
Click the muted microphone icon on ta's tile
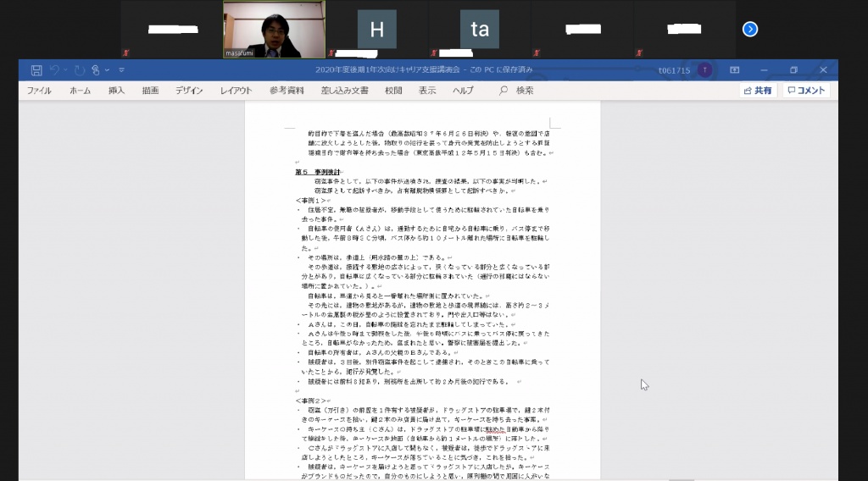(433, 53)
